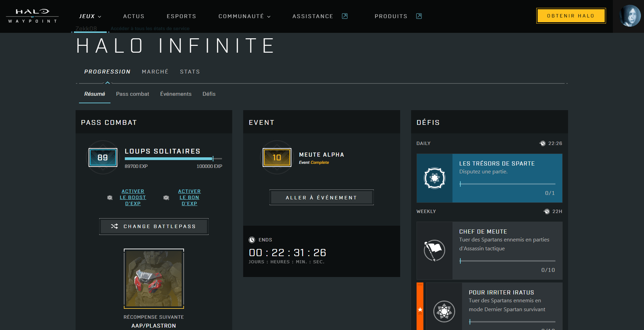Click the daily timer 22:26 text
644x330 pixels.
(555, 143)
